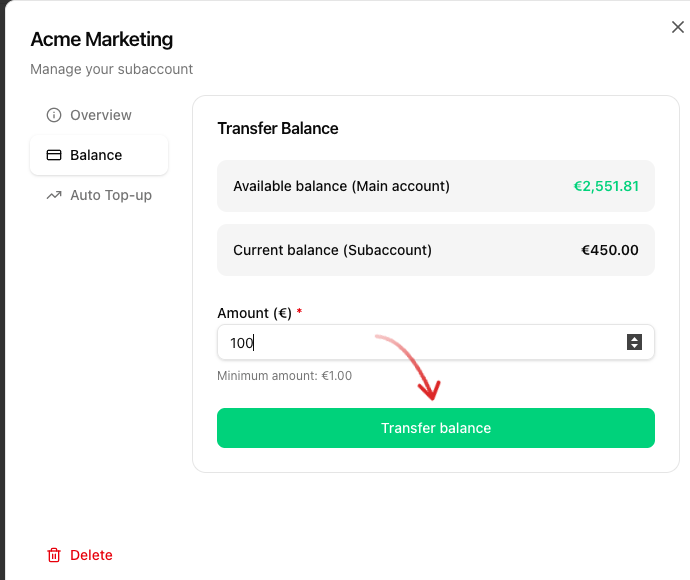Click the Auto Top-up trend icon
This screenshot has height=580, width=690.
pyautogui.click(x=54, y=195)
